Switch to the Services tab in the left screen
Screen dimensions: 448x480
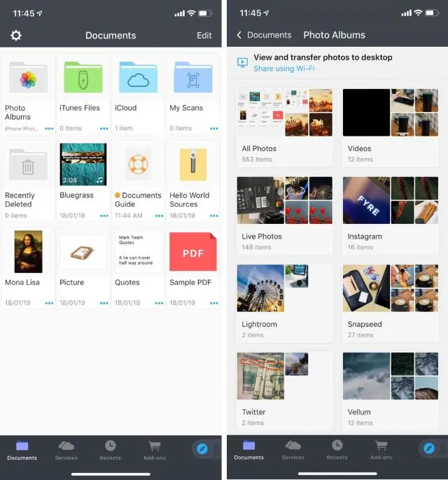pyautogui.click(x=66, y=451)
